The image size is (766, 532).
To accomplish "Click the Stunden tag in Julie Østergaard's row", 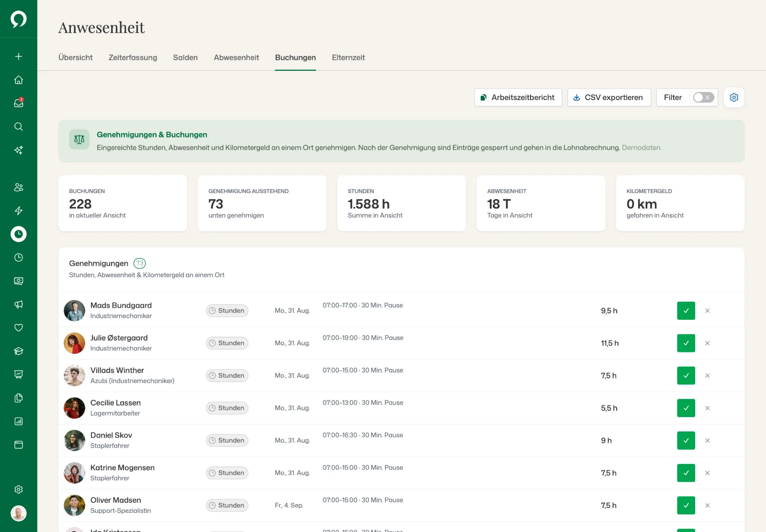I will (x=227, y=343).
